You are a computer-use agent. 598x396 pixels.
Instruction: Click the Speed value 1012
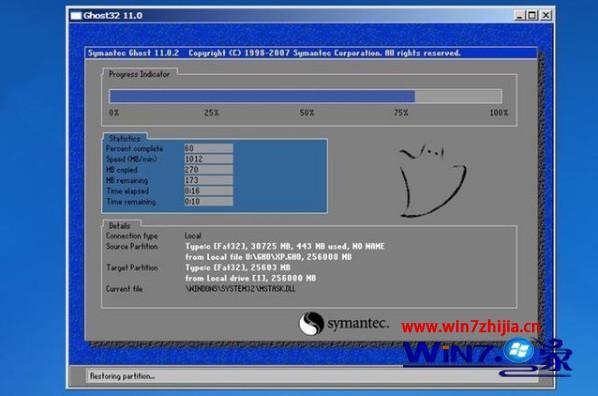209,159
